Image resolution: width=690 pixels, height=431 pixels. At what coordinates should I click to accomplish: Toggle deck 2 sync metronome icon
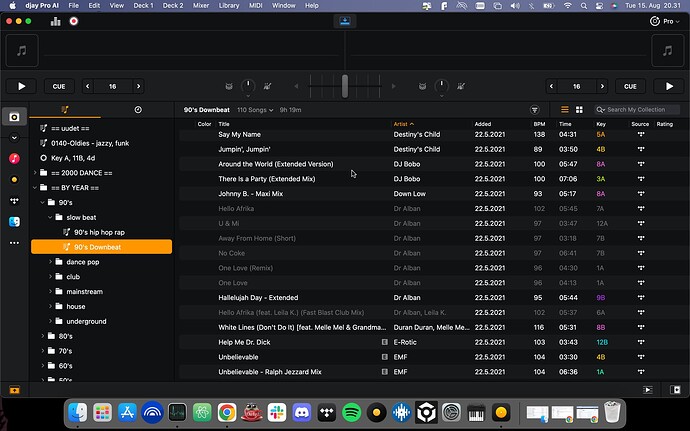461,86
